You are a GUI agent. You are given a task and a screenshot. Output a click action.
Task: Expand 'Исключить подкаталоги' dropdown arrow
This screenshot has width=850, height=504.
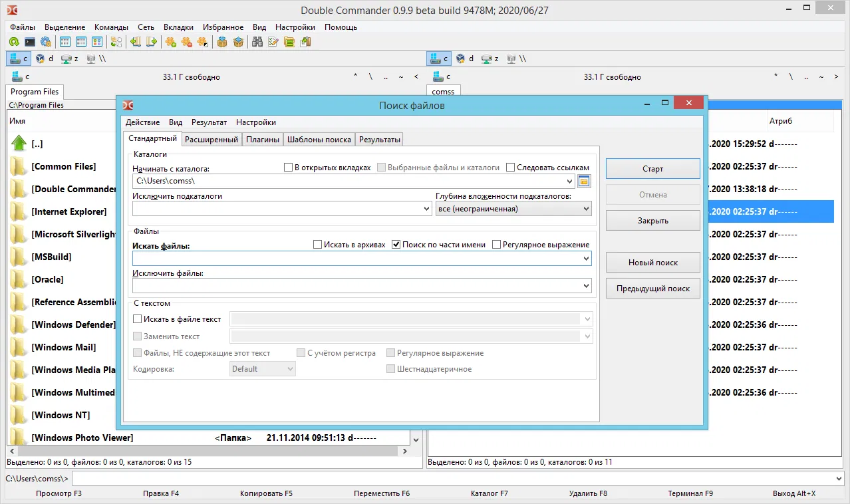coord(426,209)
